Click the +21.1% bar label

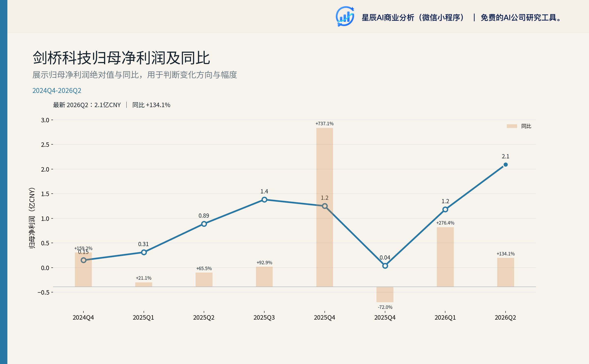pyautogui.click(x=144, y=278)
